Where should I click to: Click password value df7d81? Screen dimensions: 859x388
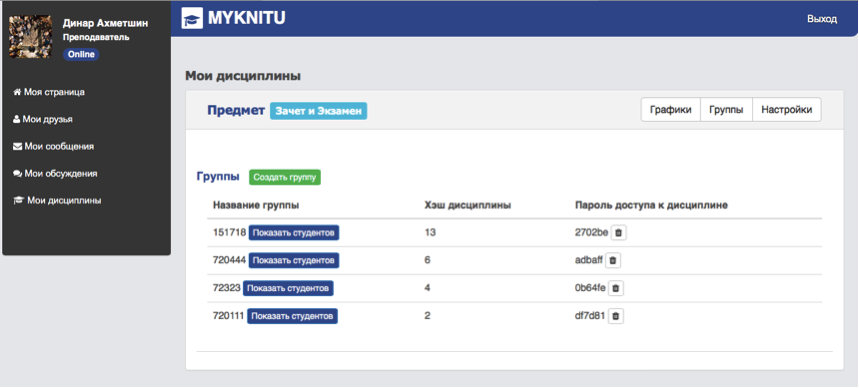[x=590, y=316]
